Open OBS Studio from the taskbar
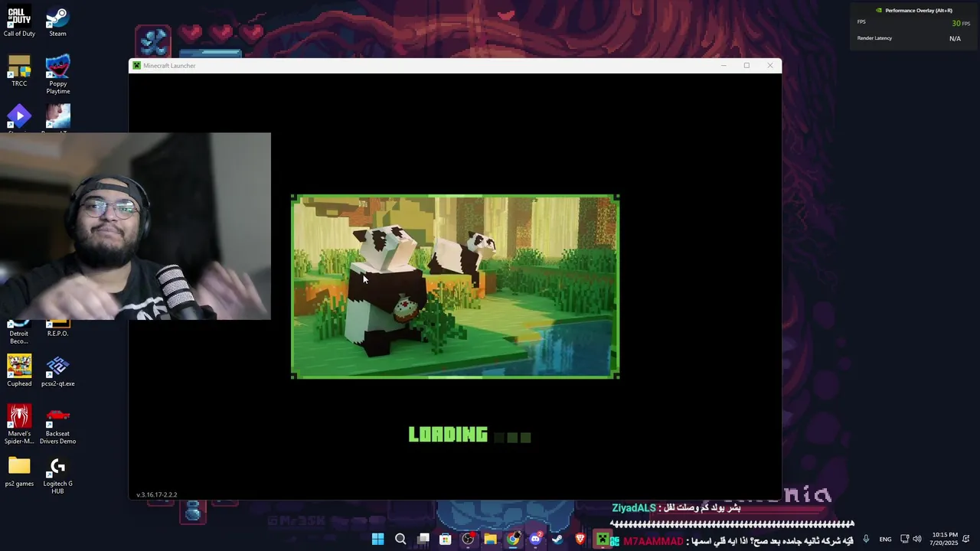This screenshot has height=551, width=980. tap(468, 540)
